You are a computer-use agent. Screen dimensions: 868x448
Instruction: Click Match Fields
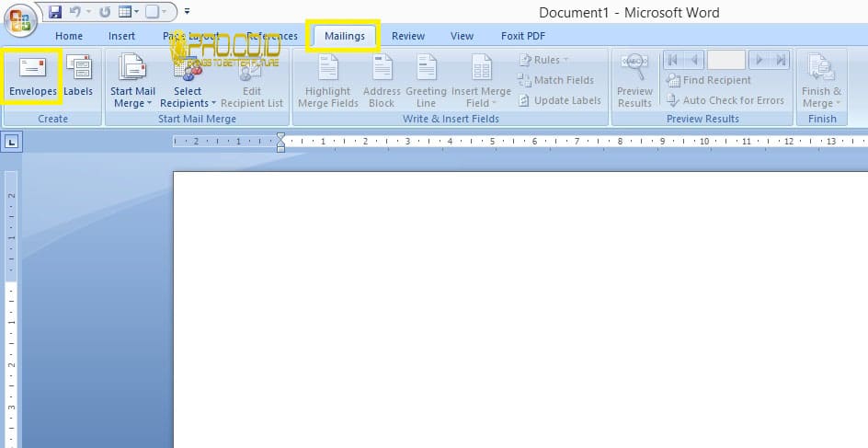point(555,80)
